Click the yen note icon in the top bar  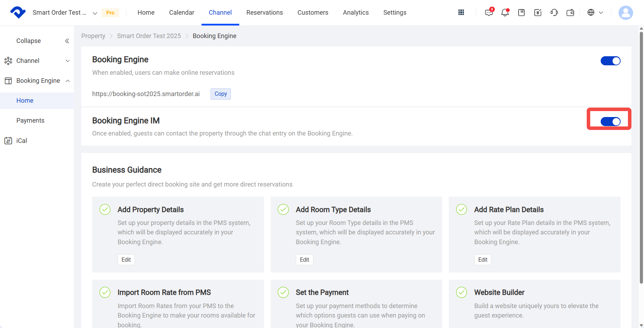click(538, 13)
